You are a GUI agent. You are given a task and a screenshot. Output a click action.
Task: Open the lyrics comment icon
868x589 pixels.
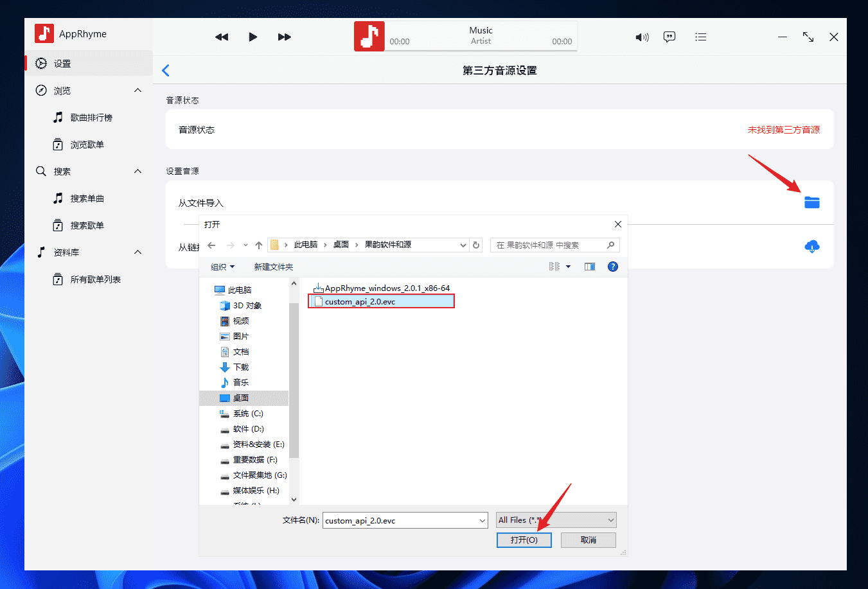coord(669,37)
